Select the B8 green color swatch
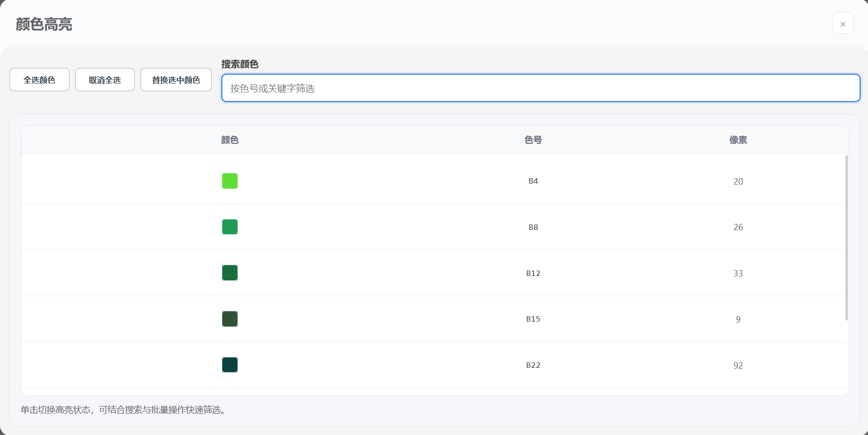868x435 pixels. click(230, 227)
